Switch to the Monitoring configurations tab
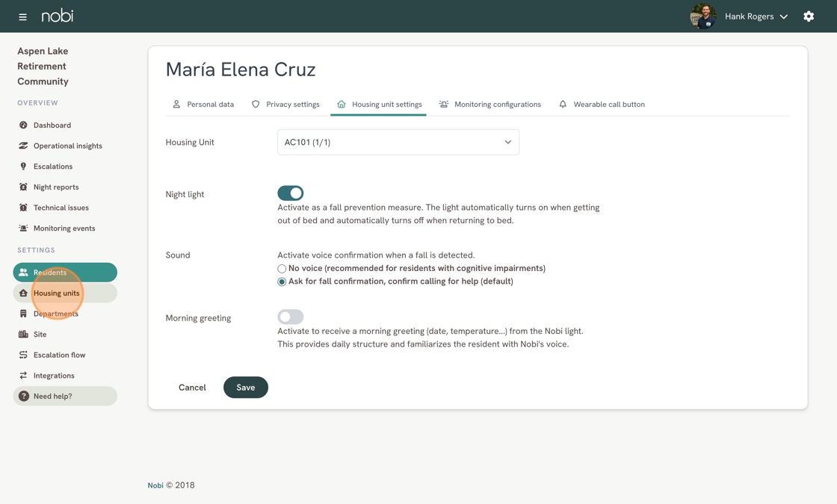 [x=490, y=105]
